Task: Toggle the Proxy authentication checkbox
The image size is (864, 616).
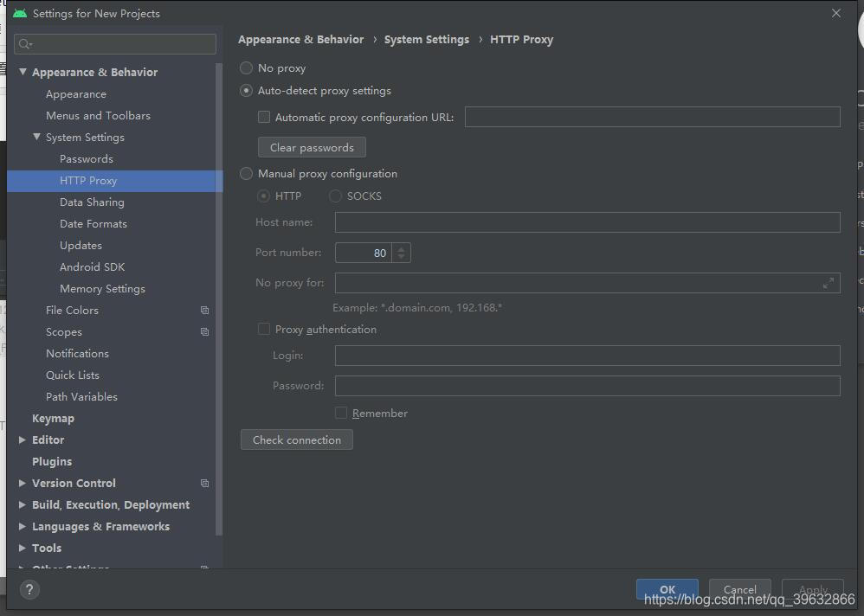Action: (x=264, y=329)
